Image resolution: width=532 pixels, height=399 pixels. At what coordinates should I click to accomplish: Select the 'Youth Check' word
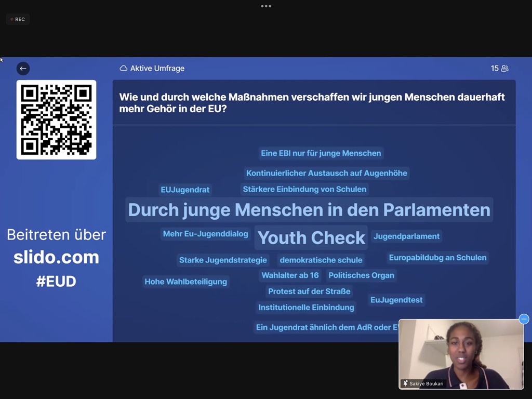pos(311,237)
